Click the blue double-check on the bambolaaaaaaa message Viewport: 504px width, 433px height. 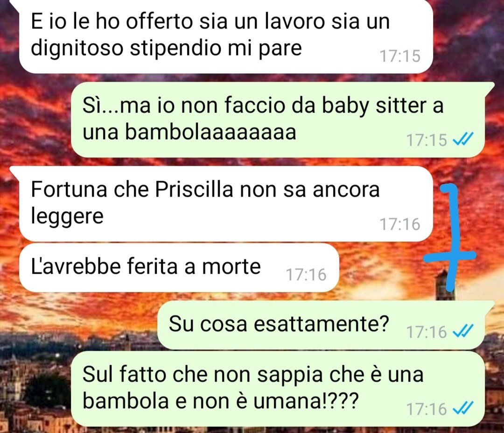pos(463,140)
